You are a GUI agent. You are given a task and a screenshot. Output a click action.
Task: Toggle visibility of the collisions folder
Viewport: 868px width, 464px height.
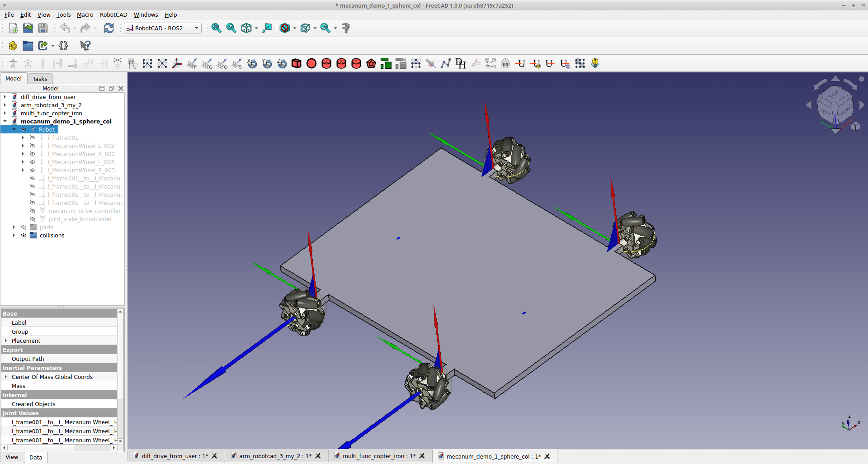(x=24, y=236)
